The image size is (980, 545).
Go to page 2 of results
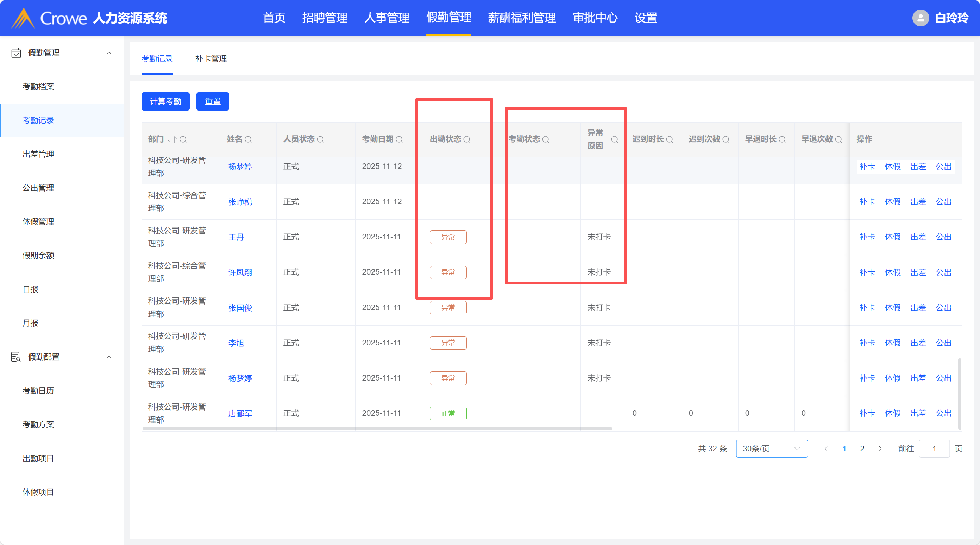pos(862,449)
